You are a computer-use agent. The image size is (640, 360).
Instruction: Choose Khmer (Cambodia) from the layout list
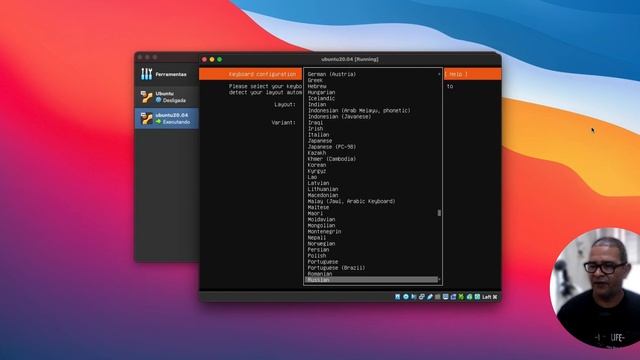click(332, 159)
